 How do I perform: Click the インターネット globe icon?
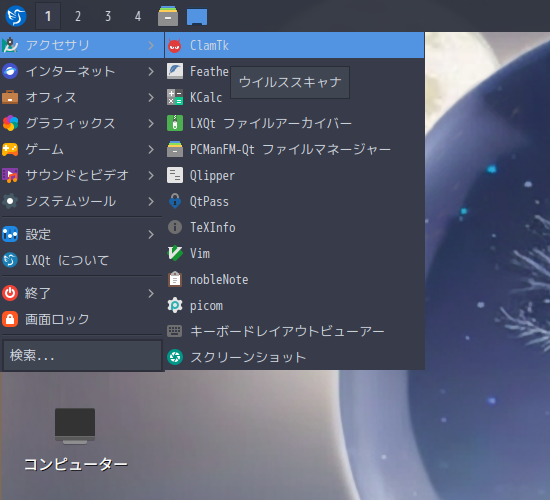pyautogui.click(x=10, y=71)
